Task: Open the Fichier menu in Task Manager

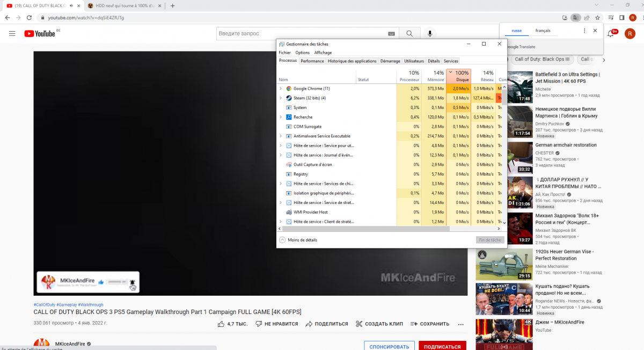Action: point(284,53)
